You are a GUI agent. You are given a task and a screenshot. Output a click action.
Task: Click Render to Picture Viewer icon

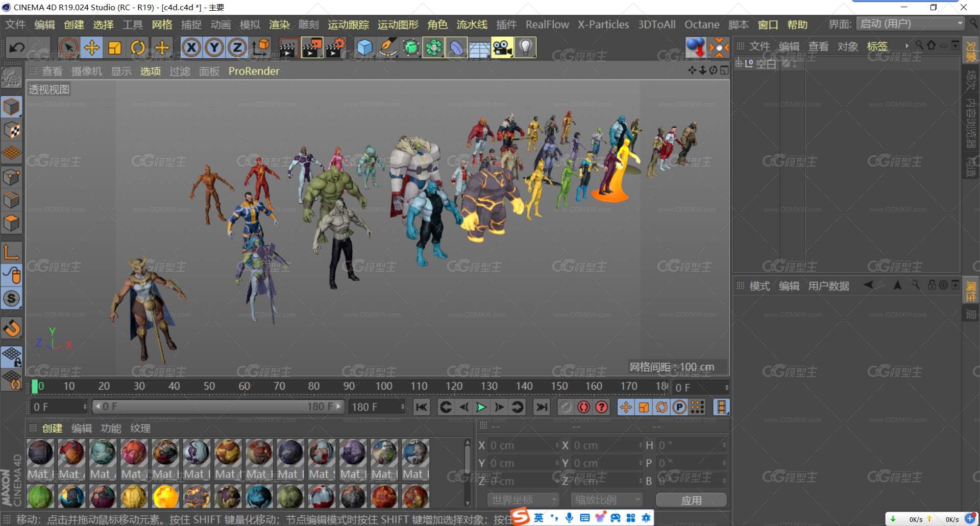click(312, 47)
